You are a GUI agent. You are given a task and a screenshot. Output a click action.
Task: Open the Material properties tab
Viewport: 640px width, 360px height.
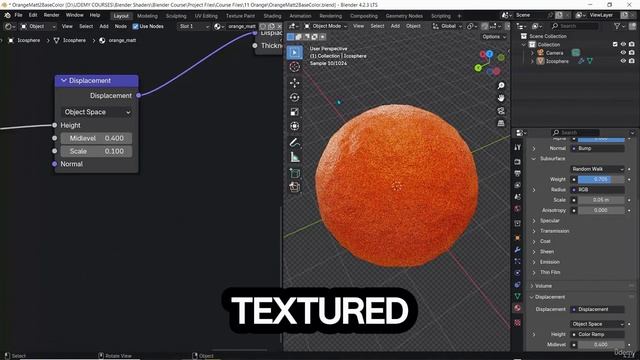(518, 308)
